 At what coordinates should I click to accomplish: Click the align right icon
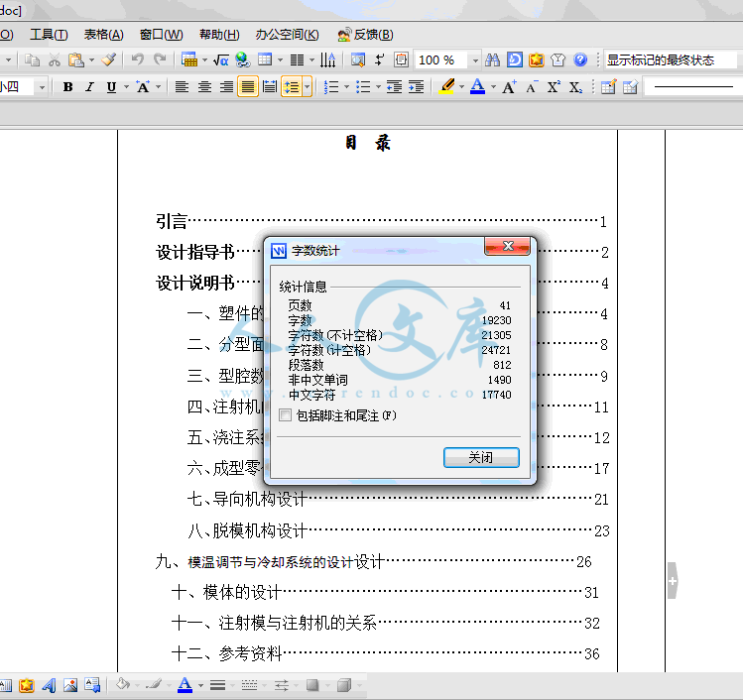226,87
